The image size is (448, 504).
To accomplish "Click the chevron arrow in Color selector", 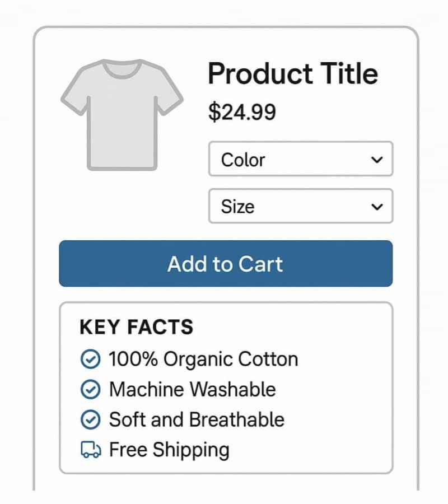I will (377, 160).
